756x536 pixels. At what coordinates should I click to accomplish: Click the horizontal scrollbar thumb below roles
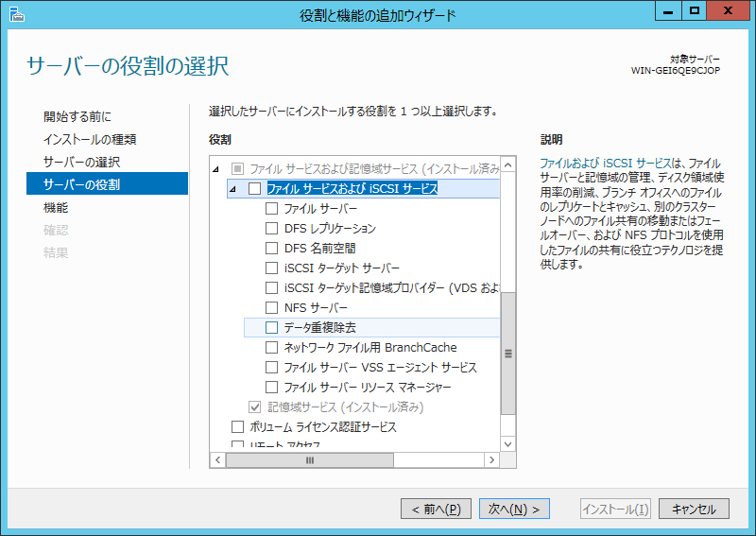(308, 459)
